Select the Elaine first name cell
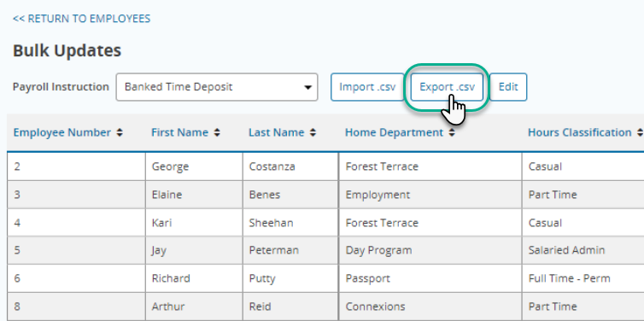The width and height of the screenshot is (644, 321). point(194,194)
